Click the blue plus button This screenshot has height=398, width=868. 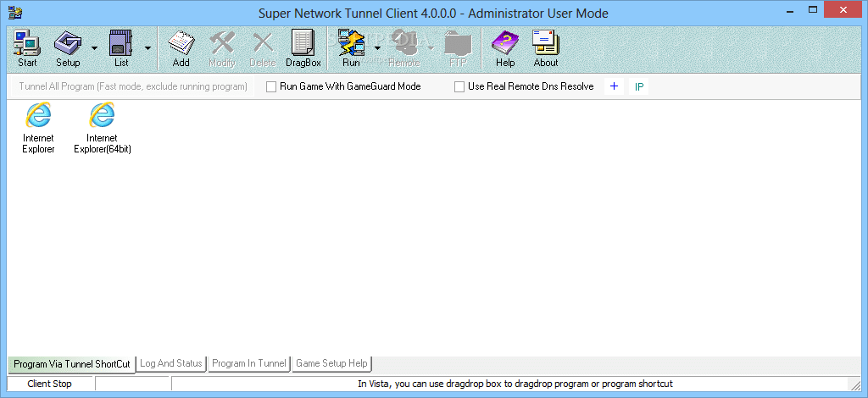(x=614, y=86)
